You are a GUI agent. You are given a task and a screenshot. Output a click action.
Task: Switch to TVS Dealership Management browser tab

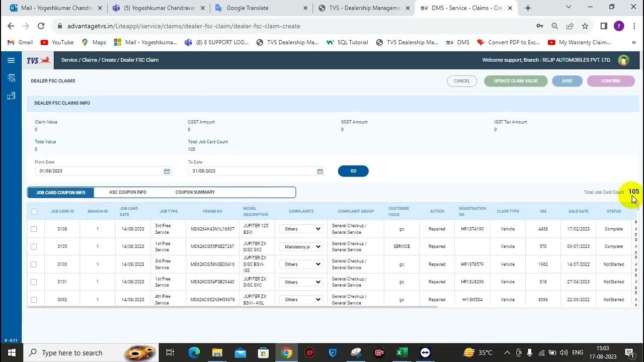coord(364,8)
